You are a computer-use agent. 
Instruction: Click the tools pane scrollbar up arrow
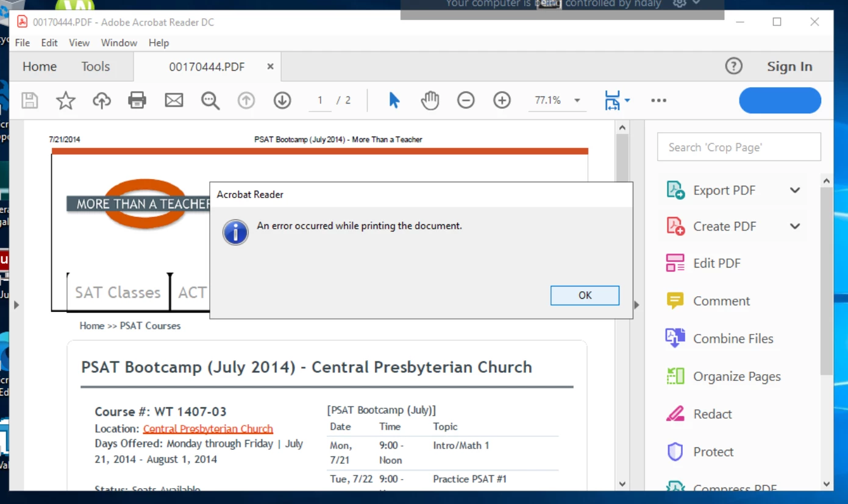click(x=826, y=181)
